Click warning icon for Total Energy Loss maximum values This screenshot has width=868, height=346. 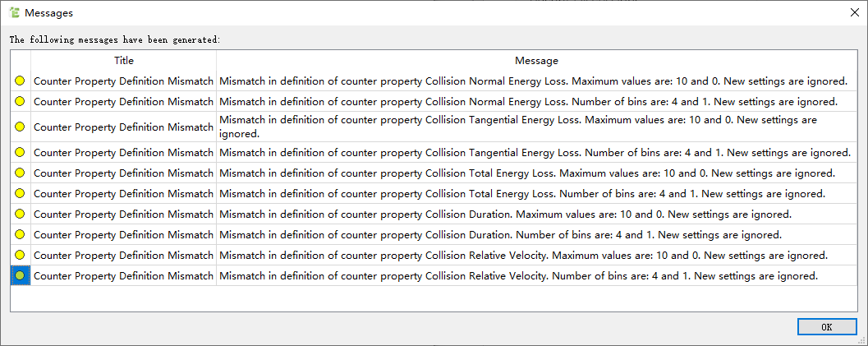tap(20, 173)
